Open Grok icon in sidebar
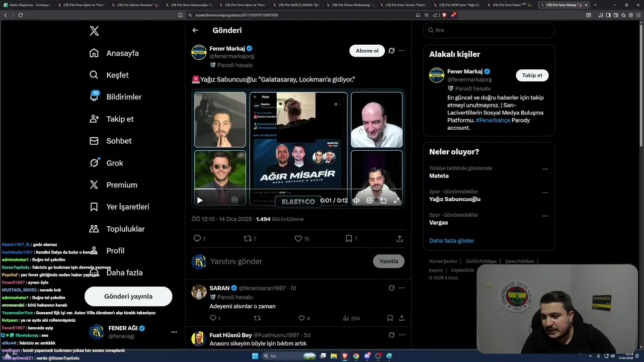This screenshot has width=644, height=362. point(94,163)
